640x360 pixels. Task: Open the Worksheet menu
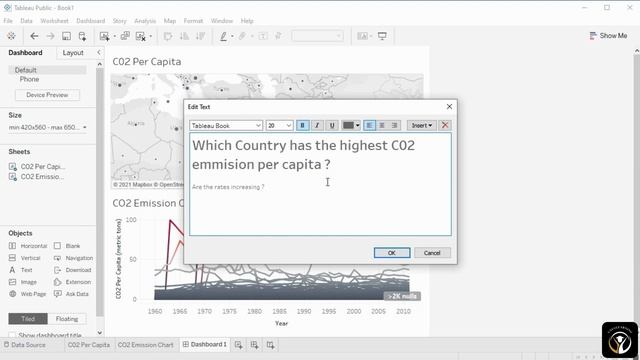(54, 21)
